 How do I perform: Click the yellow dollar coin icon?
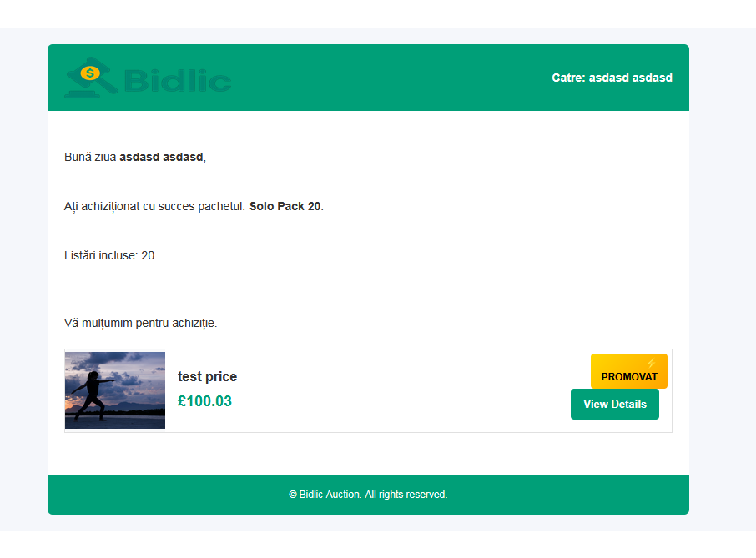point(90,73)
